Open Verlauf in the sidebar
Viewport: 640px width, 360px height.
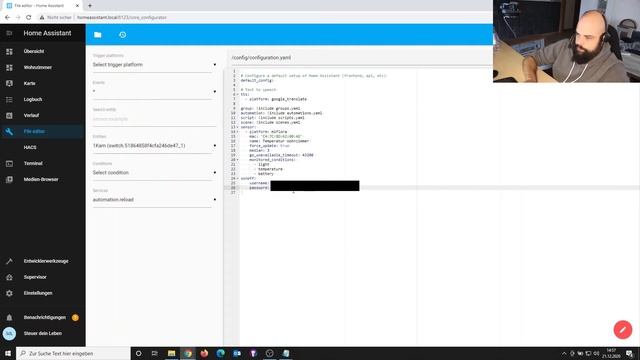(31, 115)
